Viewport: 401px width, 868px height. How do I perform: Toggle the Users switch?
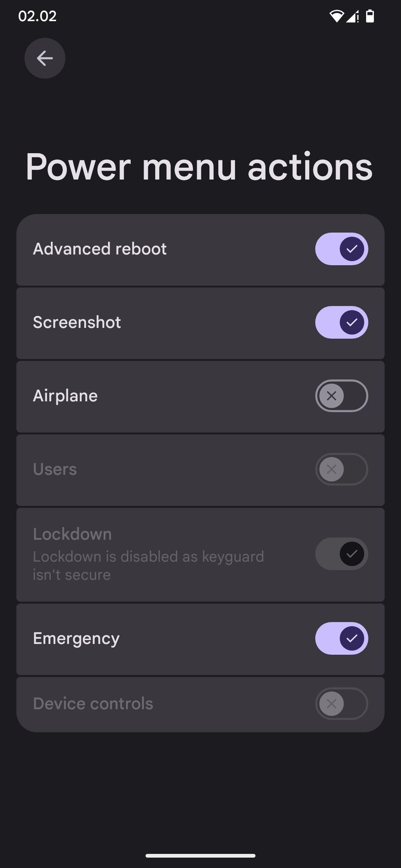342,469
